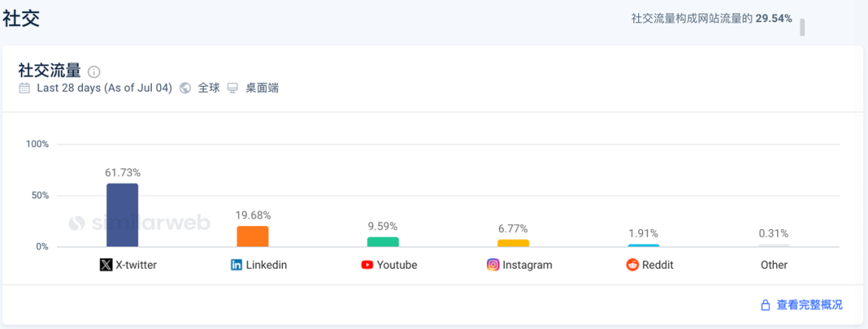Select the Linkedin axis label
The height and width of the screenshot is (329, 868).
pos(266,265)
